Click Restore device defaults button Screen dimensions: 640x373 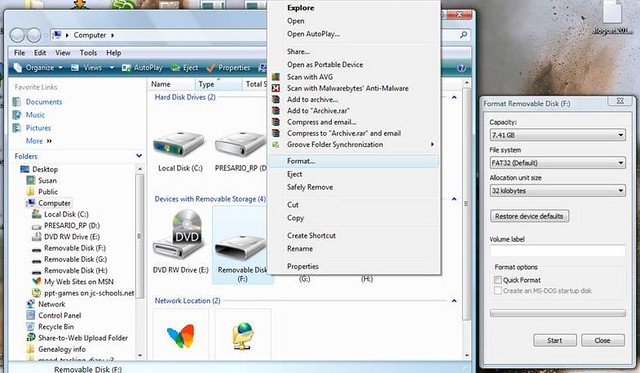[x=529, y=216]
